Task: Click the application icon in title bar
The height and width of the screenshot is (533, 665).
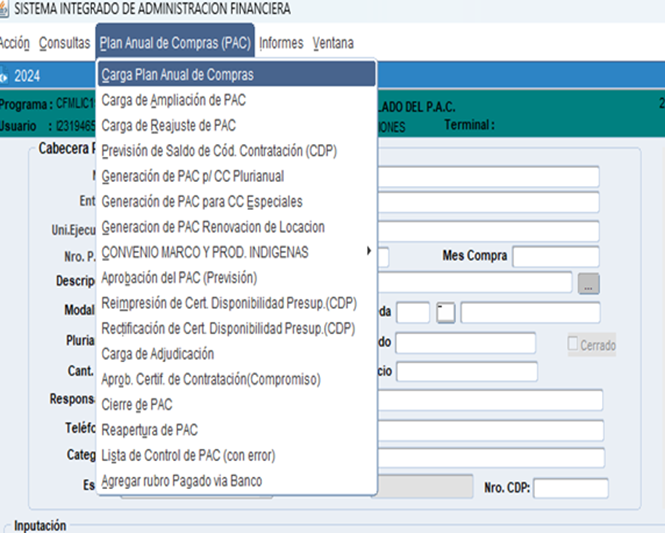Action: point(5,10)
